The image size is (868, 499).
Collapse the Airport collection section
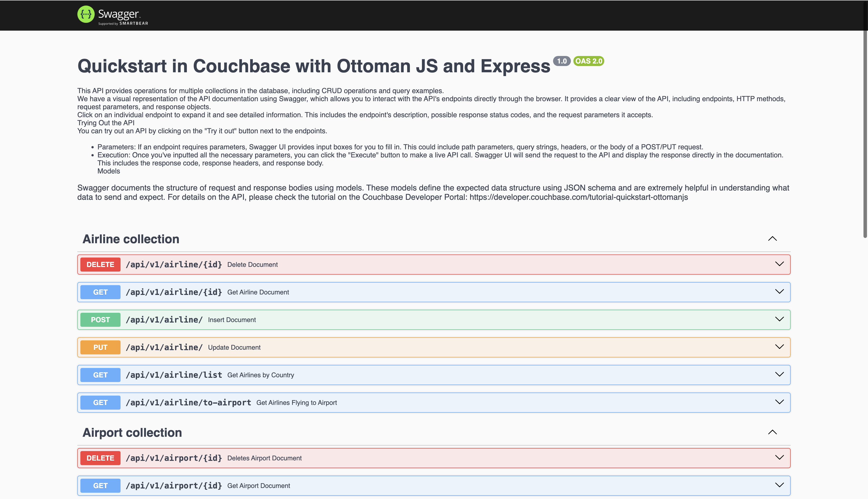[772, 432]
